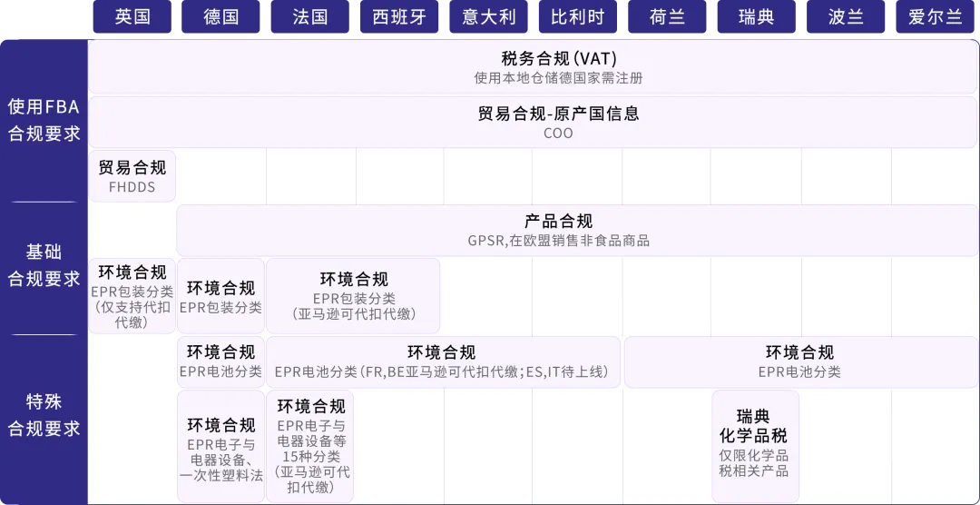
Task: Click Germany's 环境合规 EPR电池分类 cell
Action: point(220,361)
